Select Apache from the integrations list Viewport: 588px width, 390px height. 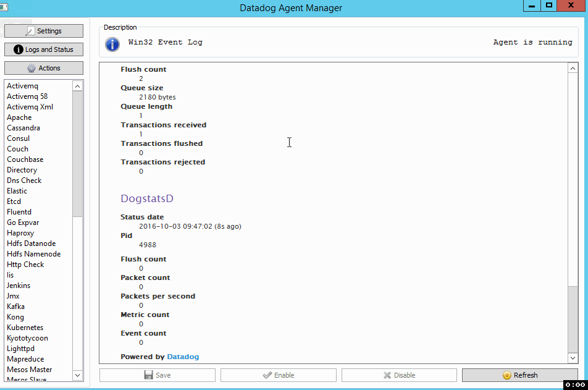[x=19, y=117]
